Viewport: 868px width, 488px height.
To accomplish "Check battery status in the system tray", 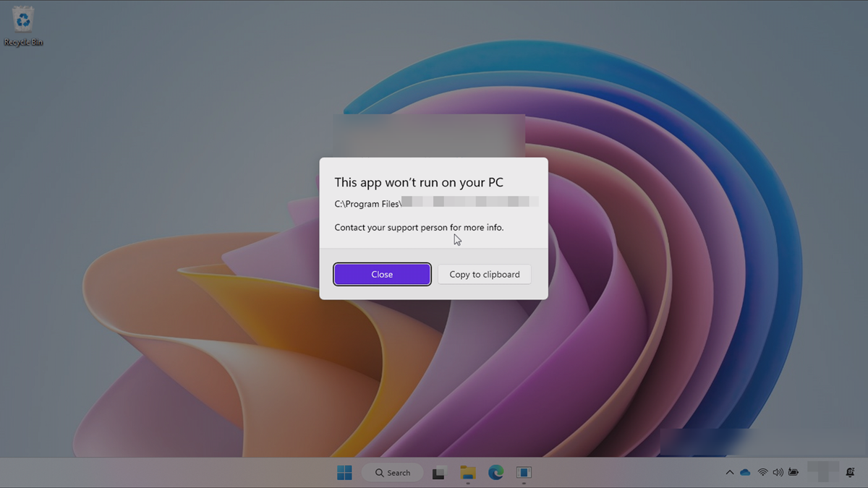I will coord(793,472).
